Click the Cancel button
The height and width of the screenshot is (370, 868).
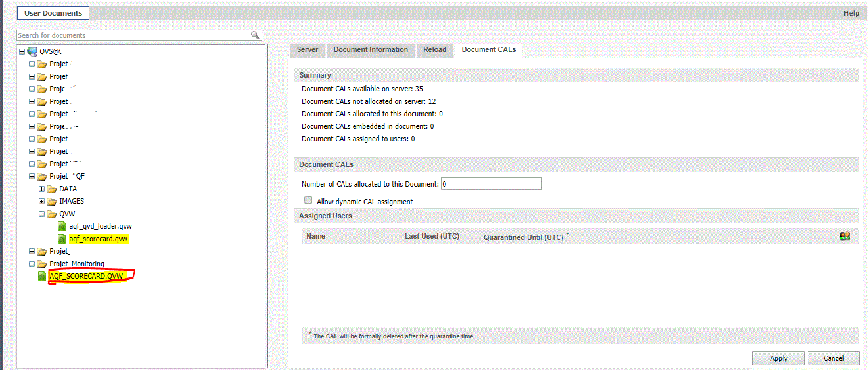click(x=833, y=358)
